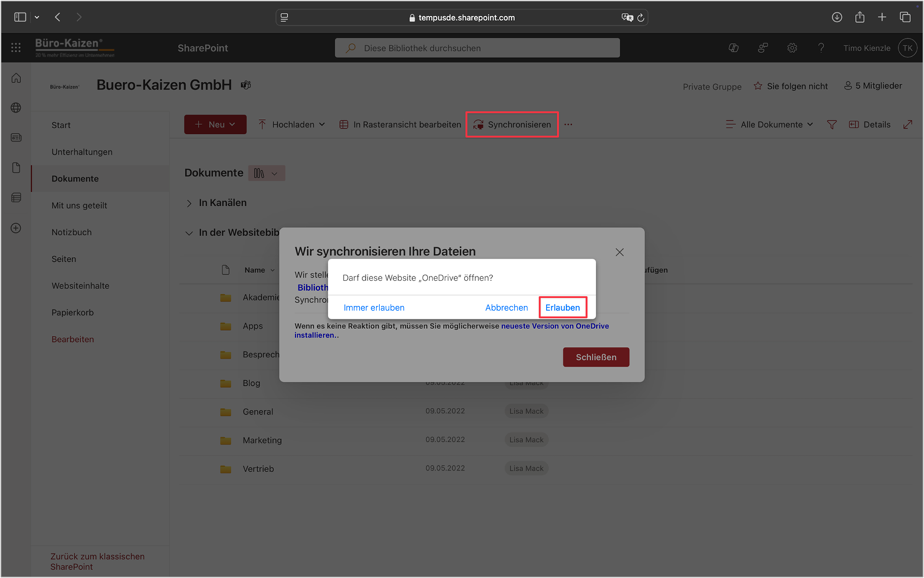Screen dimensions: 924x578
Task: Click the 'neueste Version von OneDrive' link
Action: tap(555, 326)
